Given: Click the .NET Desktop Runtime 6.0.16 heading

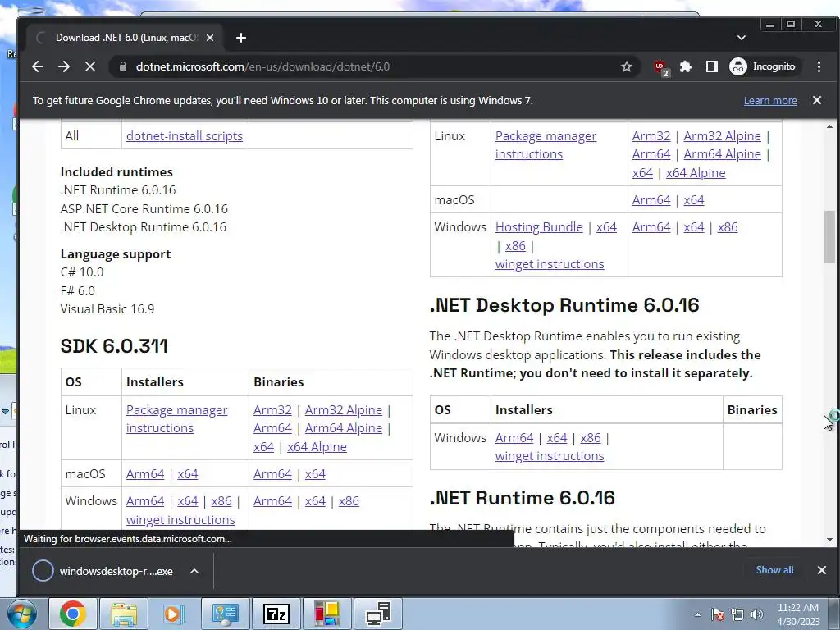Looking at the screenshot, I should pyautogui.click(x=564, y=305).
